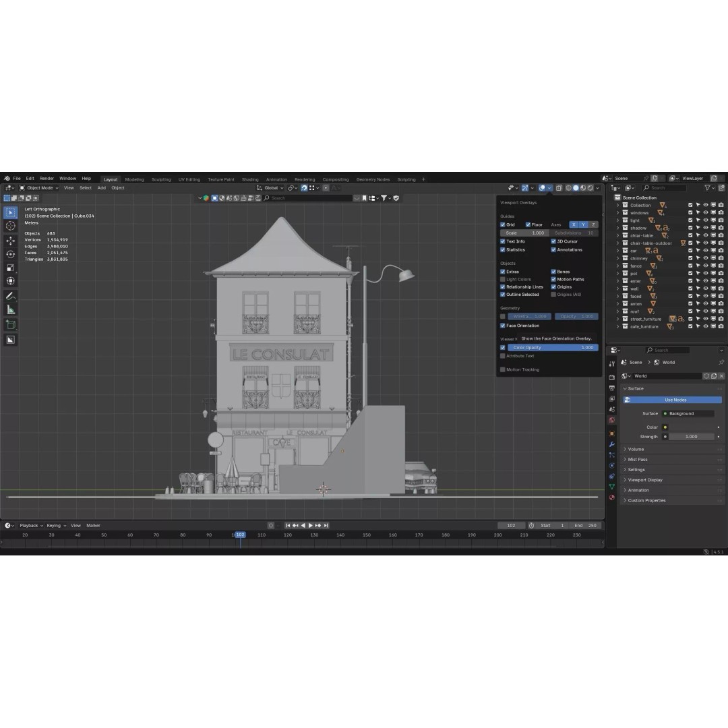Open the Modifiers wrench tab

[612, 444]
